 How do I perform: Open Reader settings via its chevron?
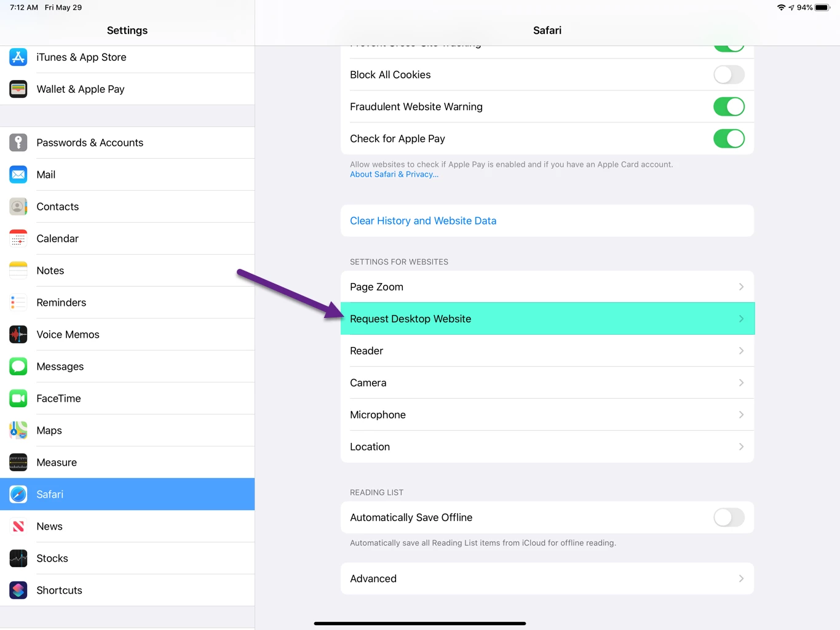coord(741,351)
